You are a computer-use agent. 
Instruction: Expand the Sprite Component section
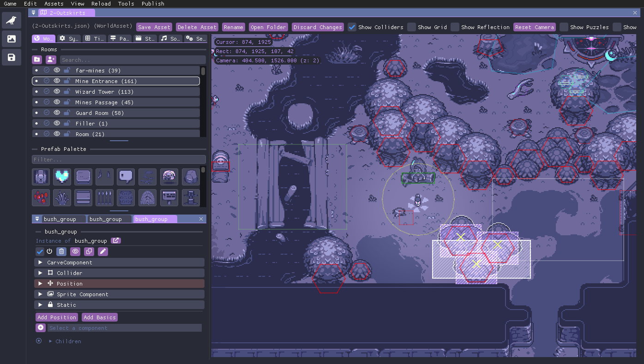click(x=41, y=294)
